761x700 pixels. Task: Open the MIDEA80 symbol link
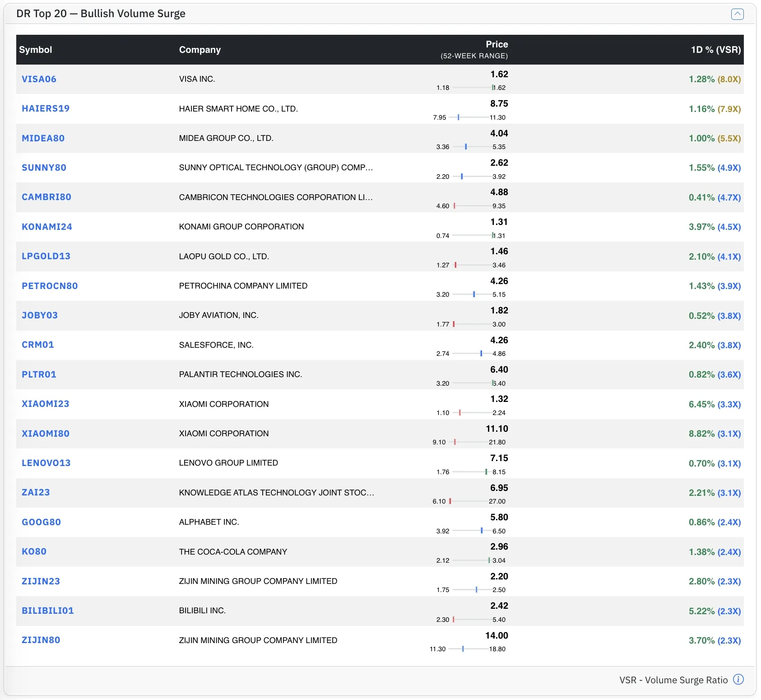(43, 138)
